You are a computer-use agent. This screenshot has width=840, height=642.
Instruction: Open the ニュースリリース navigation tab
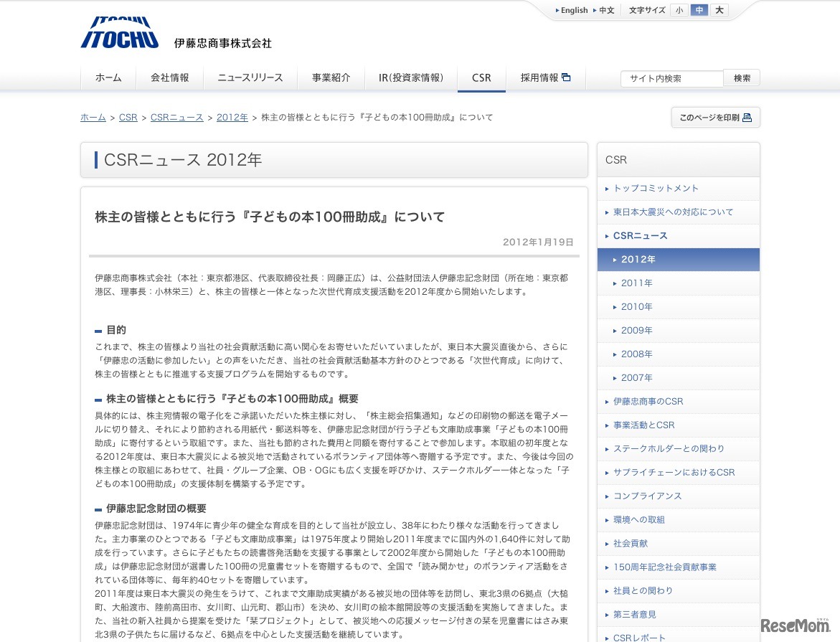coord(250,78)
